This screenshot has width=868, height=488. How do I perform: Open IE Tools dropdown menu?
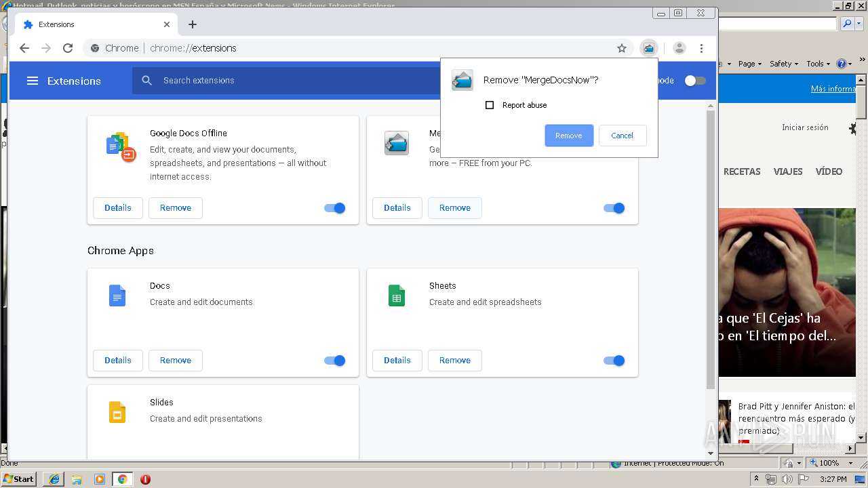818,64
